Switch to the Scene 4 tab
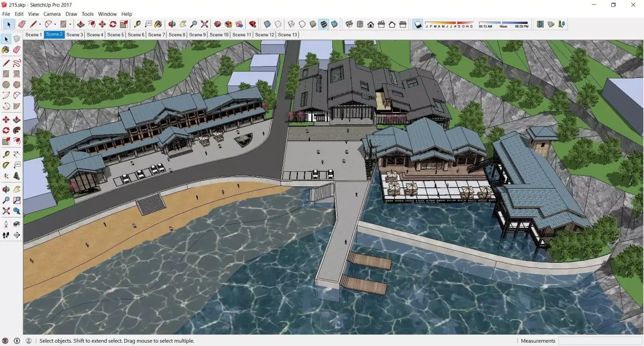Screen dimensions: 644x346 click(95, 34)
